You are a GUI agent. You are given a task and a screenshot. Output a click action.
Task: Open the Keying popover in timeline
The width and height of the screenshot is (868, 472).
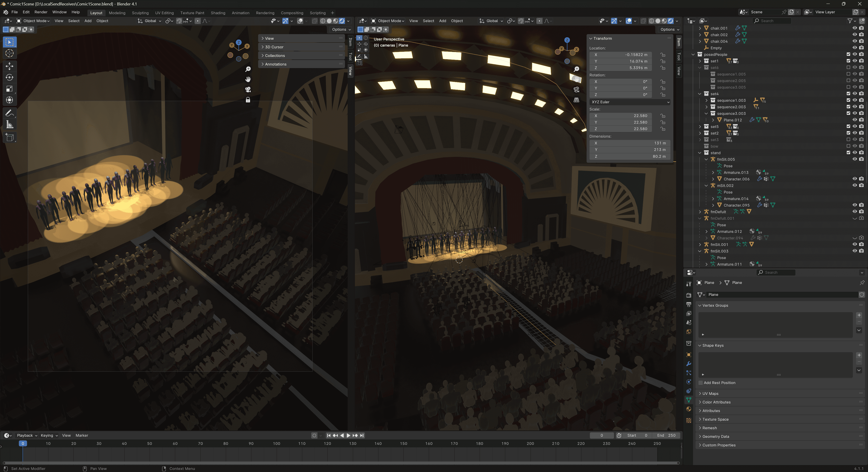(49, 435)
